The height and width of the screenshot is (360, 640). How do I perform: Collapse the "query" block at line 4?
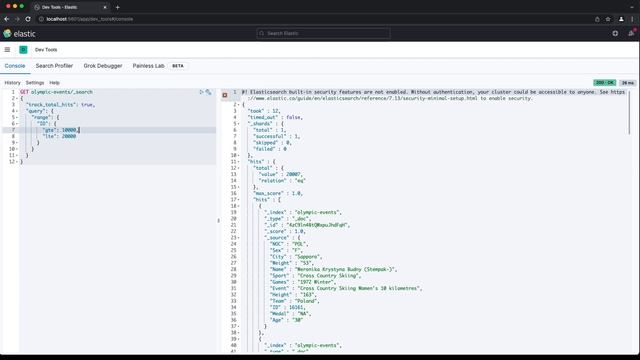click(x=17, y=111)
